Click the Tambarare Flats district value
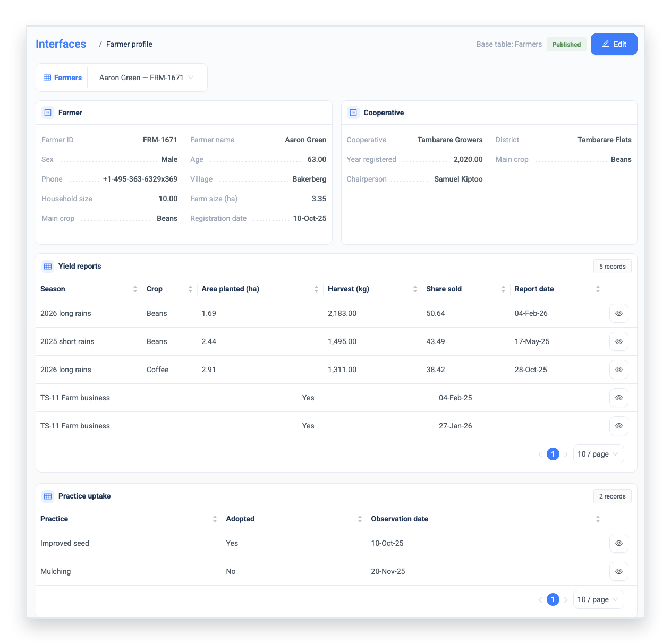671x644 pixels. (605, 140)
